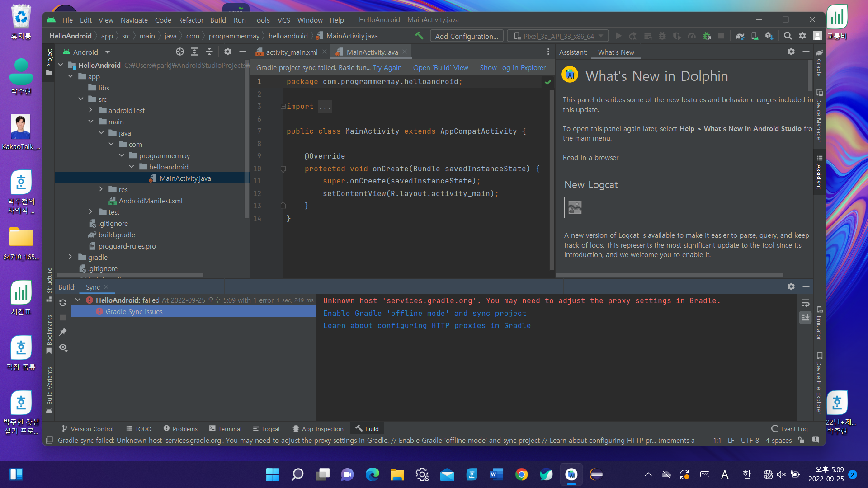Screen dimensions: 868x488
Task: Click Enable Gradle offline mode link
Action: coord(425,313)
